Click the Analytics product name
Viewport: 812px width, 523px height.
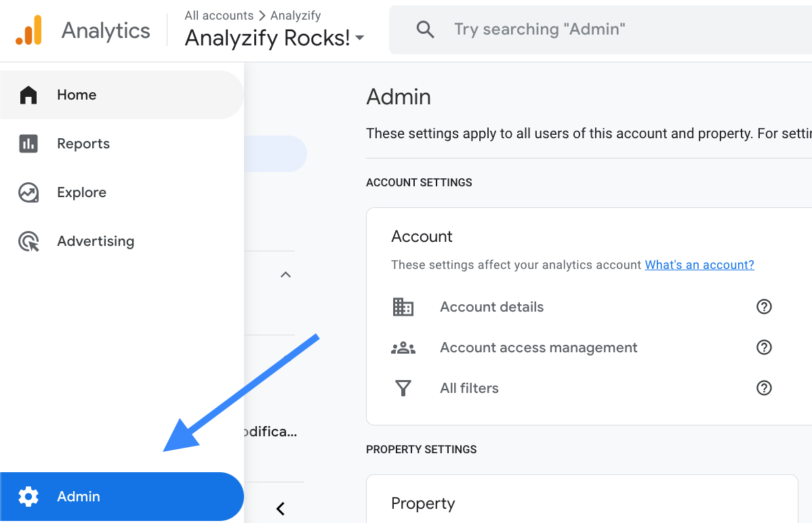point(106,30)
